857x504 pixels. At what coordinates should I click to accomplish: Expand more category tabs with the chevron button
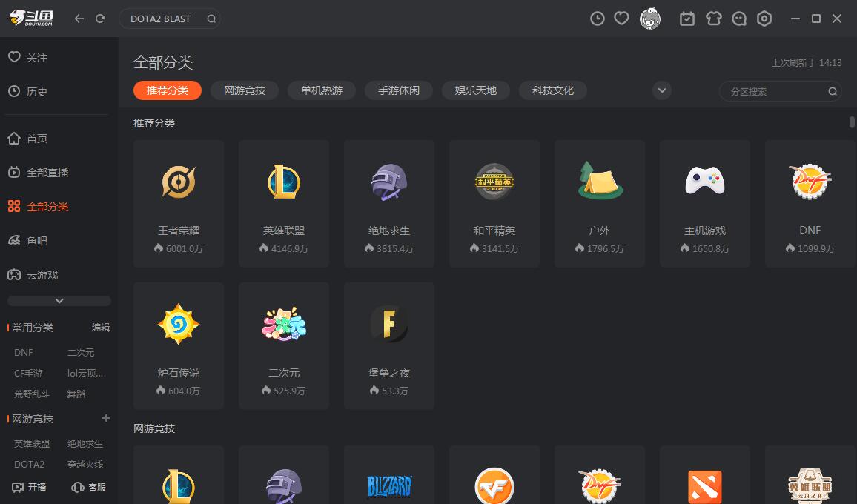662,90
